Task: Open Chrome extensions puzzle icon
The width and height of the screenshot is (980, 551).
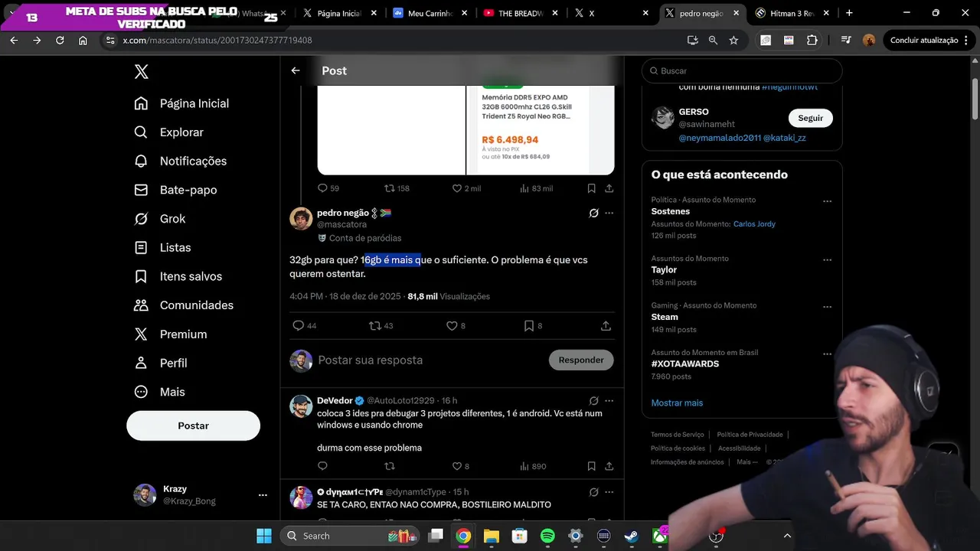Action: point(812,41)
